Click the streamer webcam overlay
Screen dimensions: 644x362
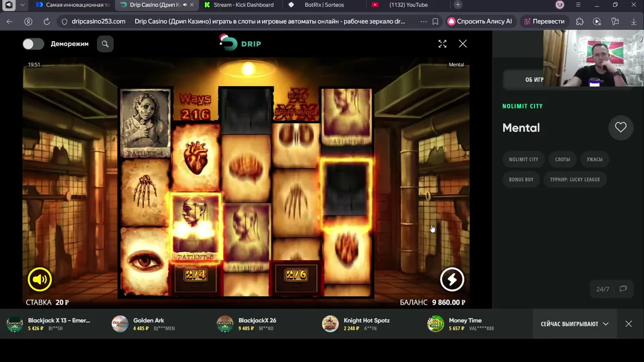click(594, 58)
